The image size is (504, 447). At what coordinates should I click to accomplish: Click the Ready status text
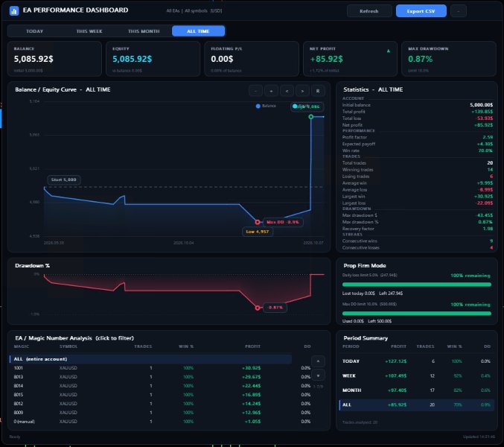coord(15,437)
